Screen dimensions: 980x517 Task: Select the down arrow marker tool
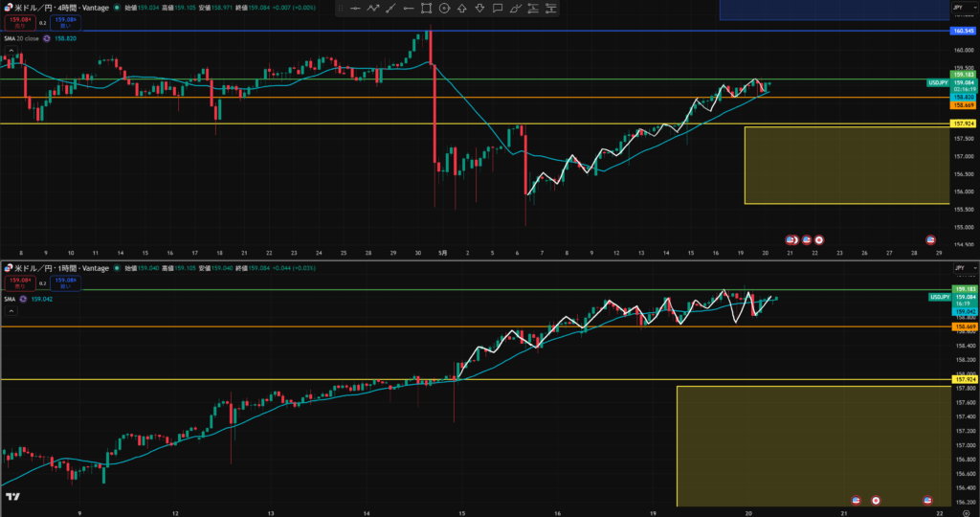click(x=479, y=8)
